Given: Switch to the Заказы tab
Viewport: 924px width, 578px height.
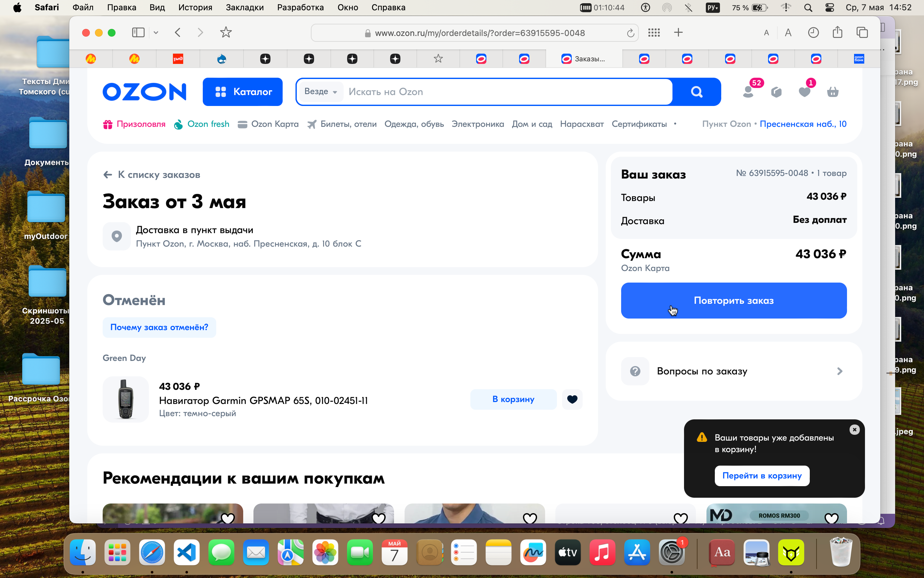Looking at the screenshot, I should [x=584, y=59].
